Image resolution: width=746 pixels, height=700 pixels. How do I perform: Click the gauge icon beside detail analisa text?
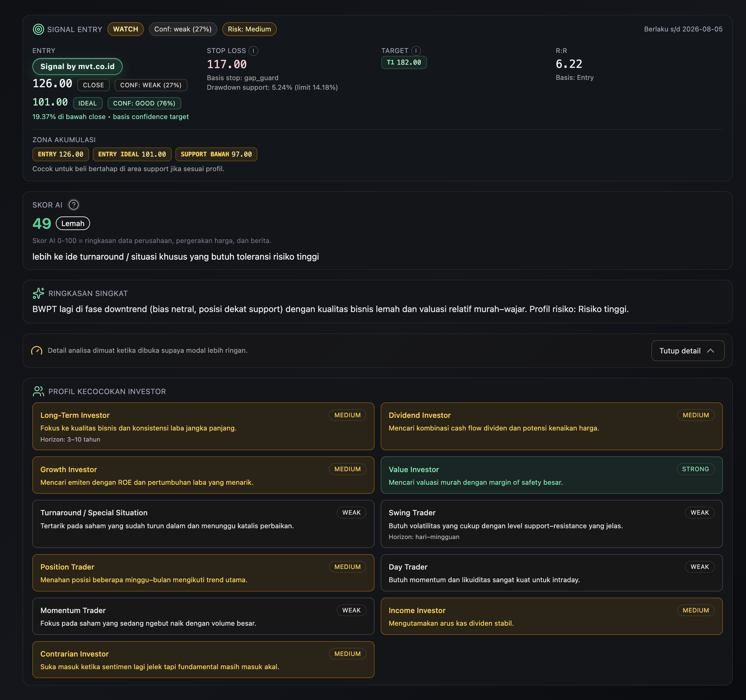coord(37,351)
